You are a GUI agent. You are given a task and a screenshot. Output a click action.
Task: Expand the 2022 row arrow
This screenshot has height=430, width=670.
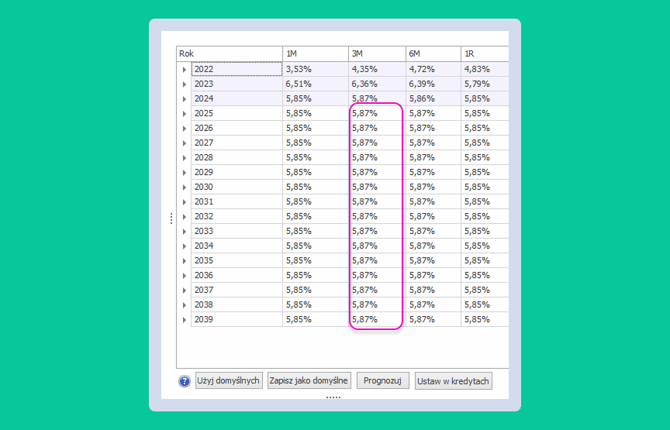[x=184, y=69]
